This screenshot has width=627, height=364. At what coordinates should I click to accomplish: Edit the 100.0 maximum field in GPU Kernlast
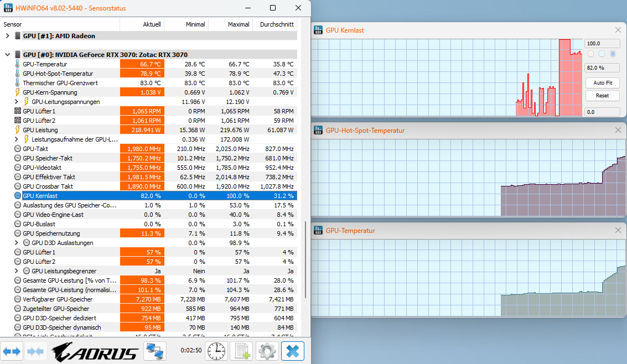point(602,43)
